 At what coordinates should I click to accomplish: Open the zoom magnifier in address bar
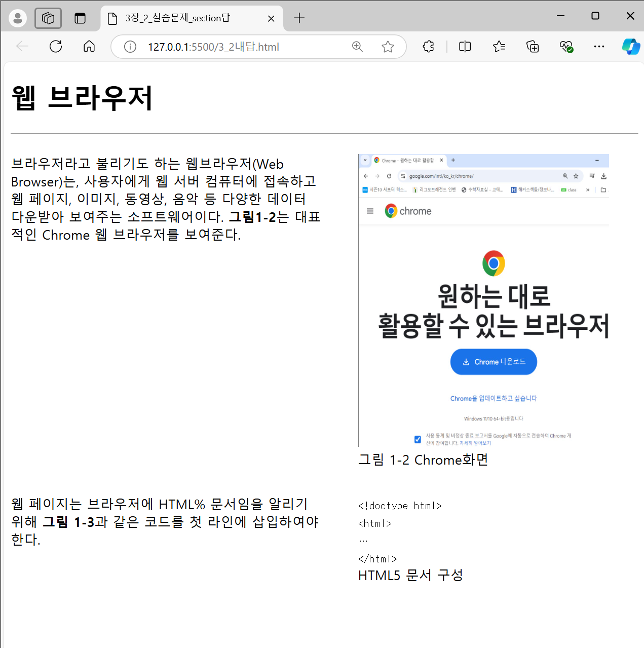(x=357, y=47)
